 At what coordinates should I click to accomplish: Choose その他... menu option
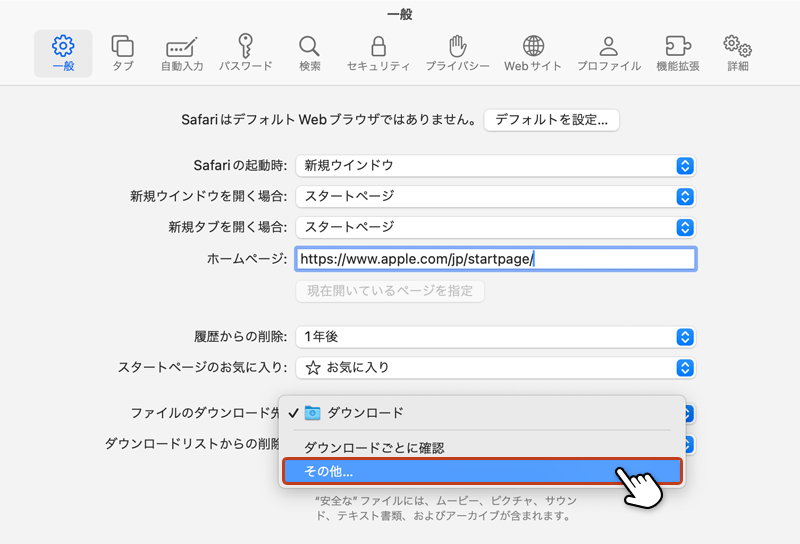(482, 471)
